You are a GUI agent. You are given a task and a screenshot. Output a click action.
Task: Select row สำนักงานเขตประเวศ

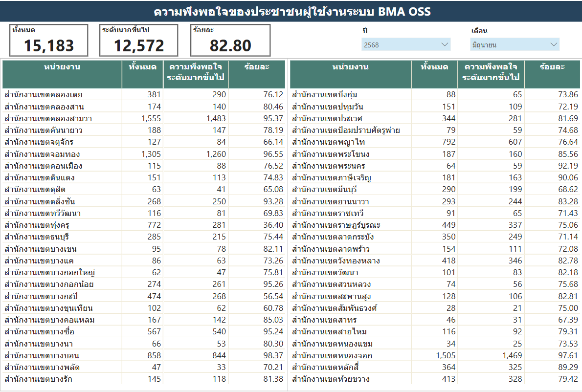tap(435, 119)
